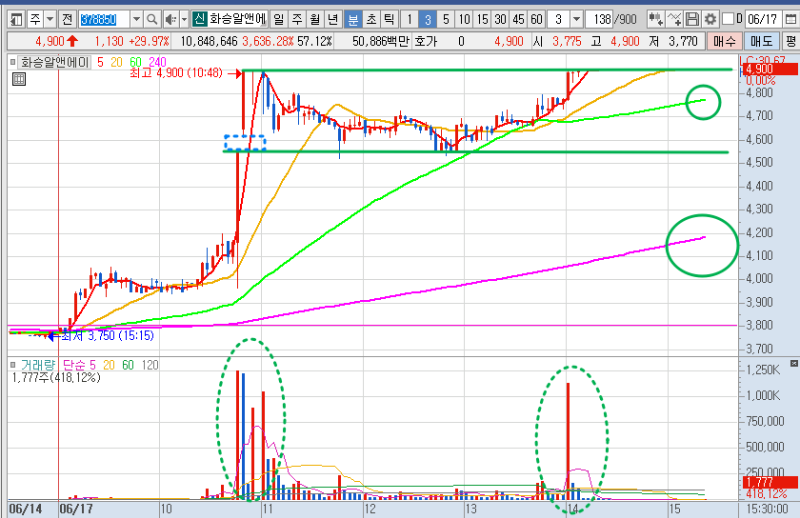
Task: Select the 분 minute period toggle
Action: [353, 19]
